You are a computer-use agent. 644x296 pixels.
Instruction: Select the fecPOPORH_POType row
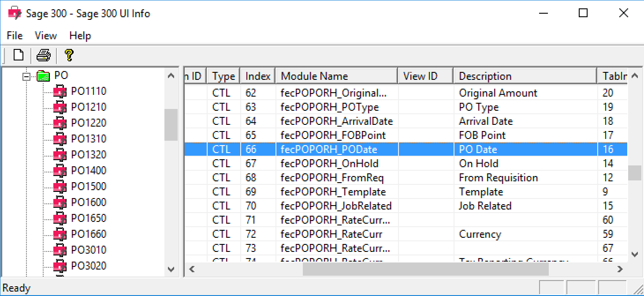click(x=406, y=107)
